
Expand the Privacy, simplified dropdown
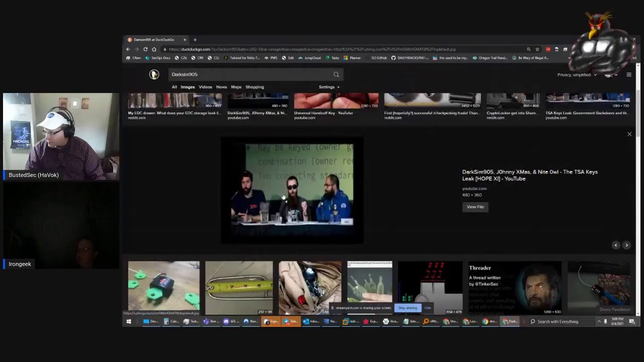(577, 75)
